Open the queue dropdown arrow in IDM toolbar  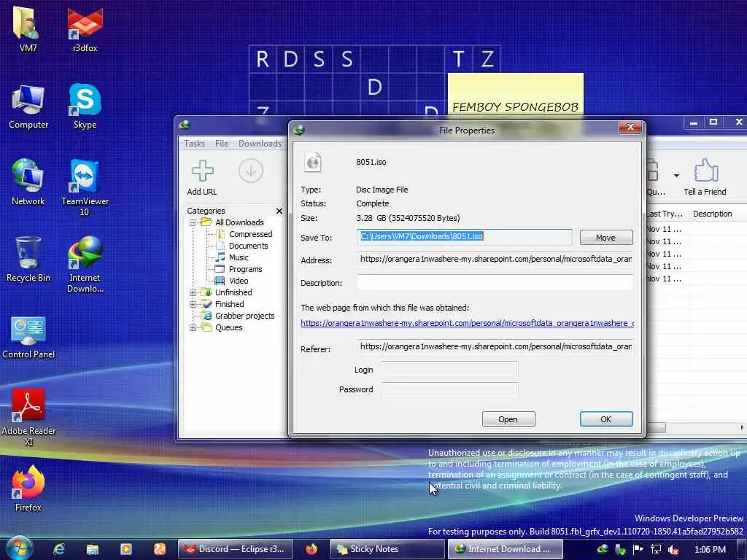[676, 176]
